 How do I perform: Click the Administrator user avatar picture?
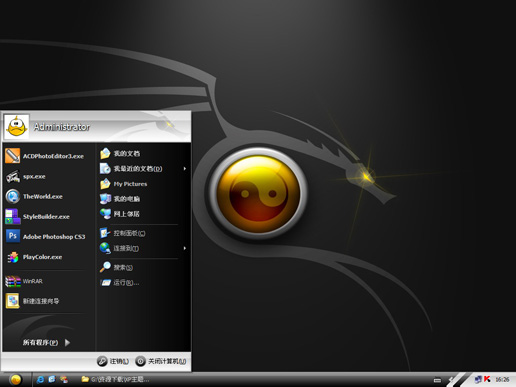(17, 127)
